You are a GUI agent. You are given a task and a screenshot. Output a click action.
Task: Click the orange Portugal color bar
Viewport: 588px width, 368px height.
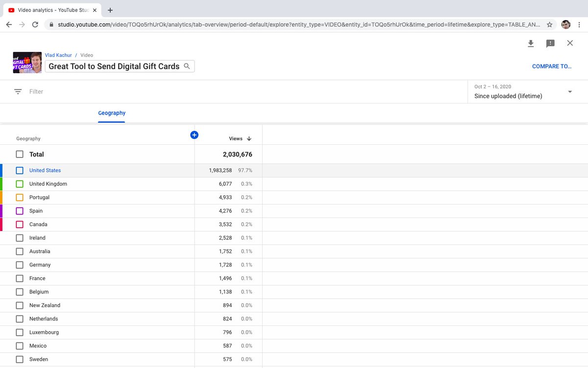(x=1, y=197)
